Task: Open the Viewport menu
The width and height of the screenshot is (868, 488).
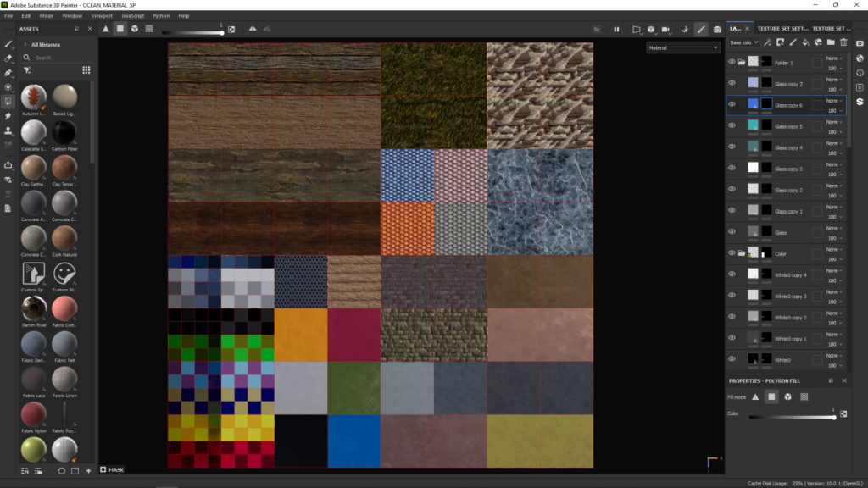Action: point(101,15)
